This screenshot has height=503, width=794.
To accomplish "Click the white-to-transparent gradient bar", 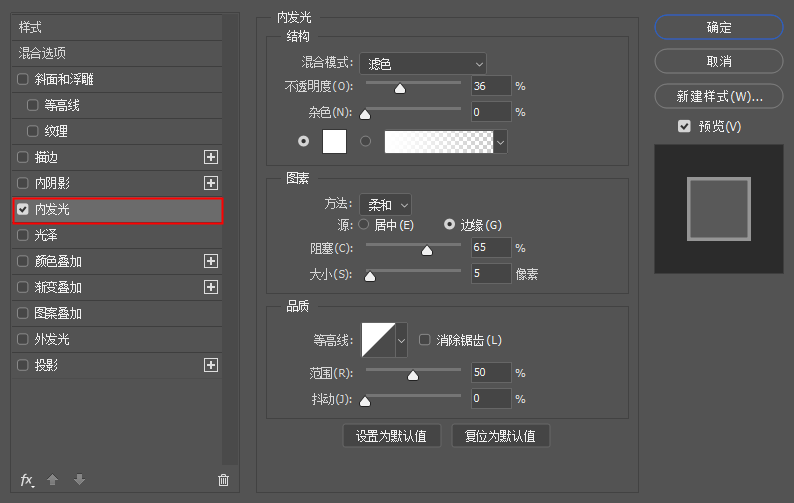I will 439,142.
